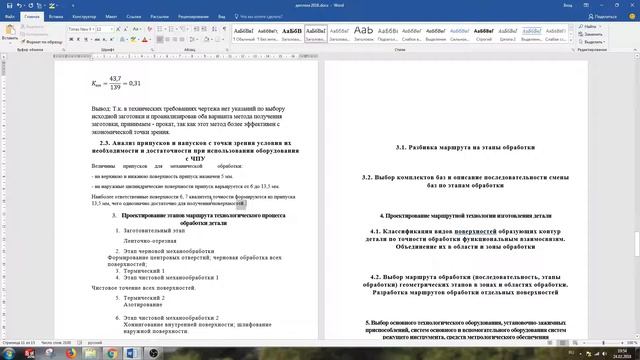This screenshot has width=640, height=360.
Task: Switch to the View (Вид) tab
Action: point(221,17)
